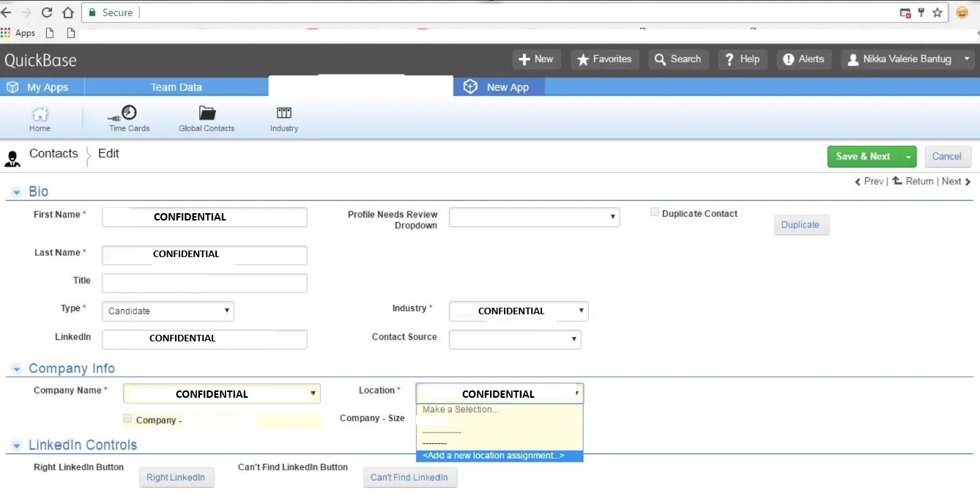This screenshot has width=980, height=504.
Task: Go to the Home icon in toolbar
Action: tap(40, 119)
